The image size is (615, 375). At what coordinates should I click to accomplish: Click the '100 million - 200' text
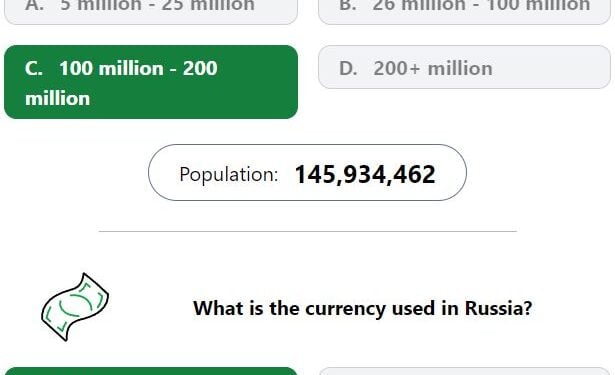(138, 68)
